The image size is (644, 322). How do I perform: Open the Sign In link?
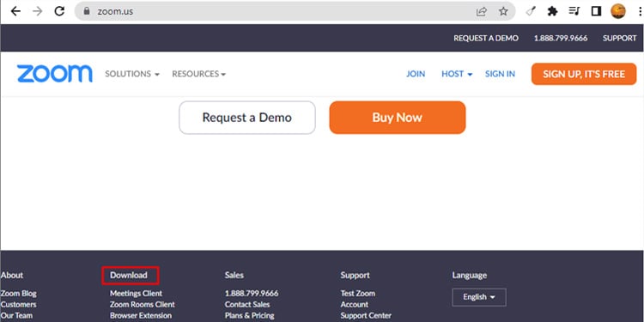click(x=500, y=74)
